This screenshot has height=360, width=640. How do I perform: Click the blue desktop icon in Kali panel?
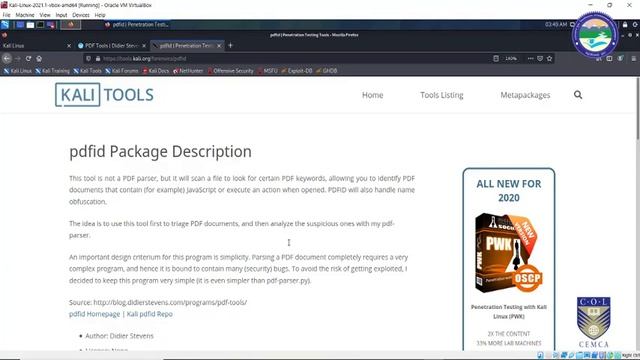pyautogui.click(x=20, y=25)
